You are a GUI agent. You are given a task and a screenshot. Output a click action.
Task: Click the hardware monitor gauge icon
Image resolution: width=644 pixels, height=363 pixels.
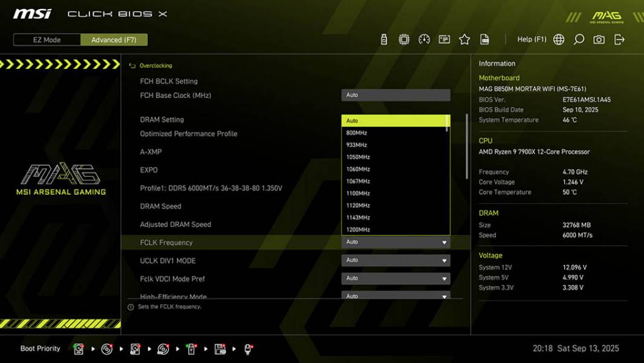[424, 38]
